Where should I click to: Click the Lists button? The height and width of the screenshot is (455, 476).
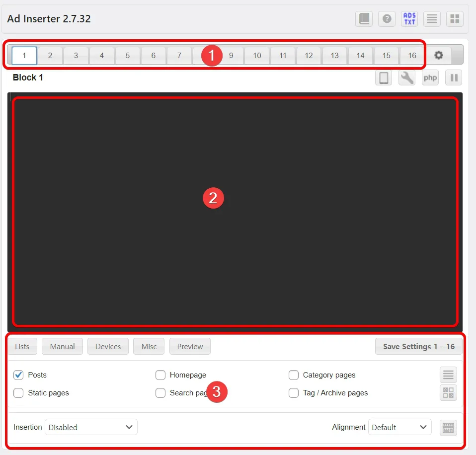click(22, 346)
